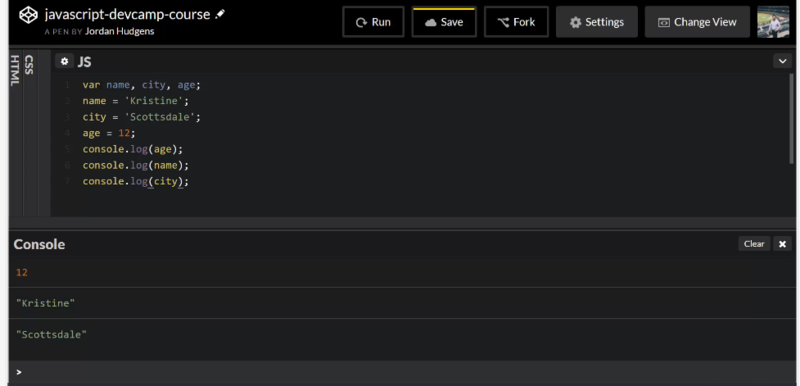Select console output "Kristine"

coord(45,303)
